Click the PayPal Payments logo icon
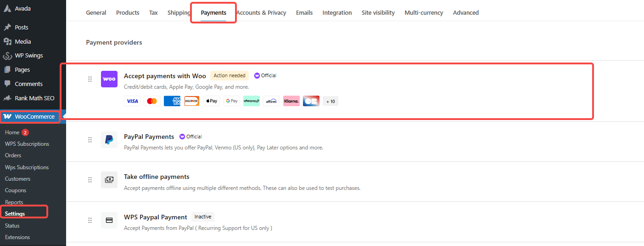Viewport: 644px width, 246px height. click(x=109, y=140)
